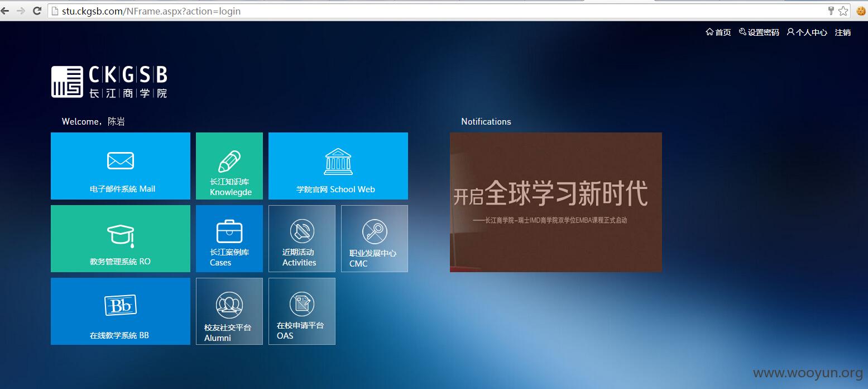Click the Blackboard Bb icon
The height and width of the screenshot is (389, 868).
point(121,305)
